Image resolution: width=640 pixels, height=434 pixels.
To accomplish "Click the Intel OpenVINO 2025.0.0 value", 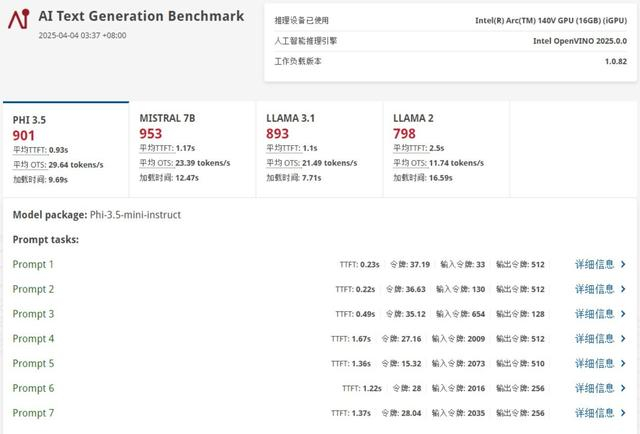I will [580, 41].
